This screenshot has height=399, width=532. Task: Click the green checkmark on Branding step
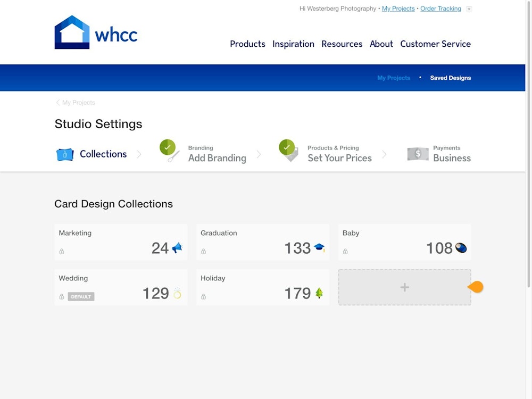[167, 147]
